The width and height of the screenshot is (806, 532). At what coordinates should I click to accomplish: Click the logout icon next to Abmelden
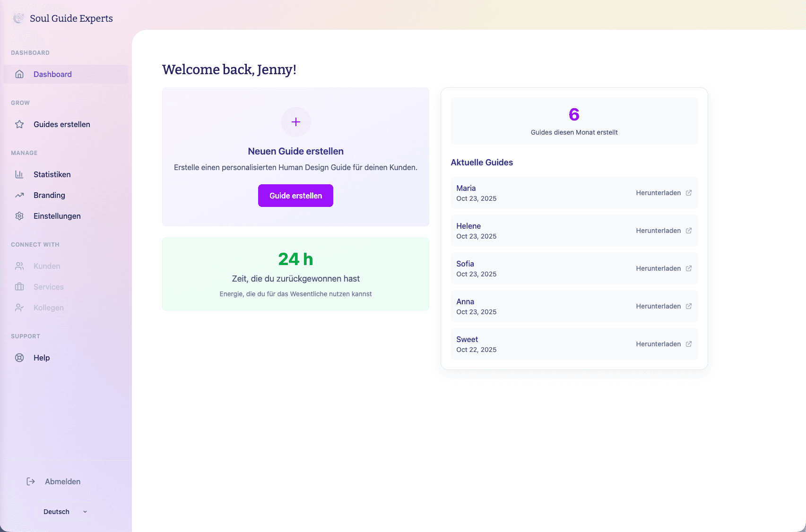pyautogui.click(x=31, y=481)
